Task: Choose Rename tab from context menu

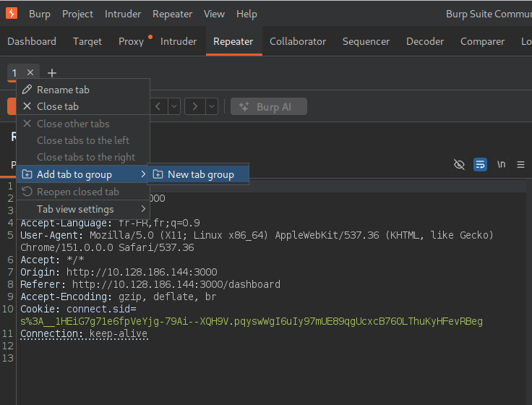Action: [x=83, y=90]
